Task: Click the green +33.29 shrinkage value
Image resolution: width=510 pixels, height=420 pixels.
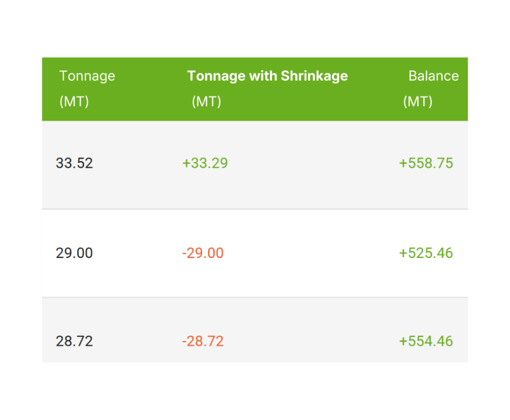Action: pyautogui.click(x=205, y=163)
